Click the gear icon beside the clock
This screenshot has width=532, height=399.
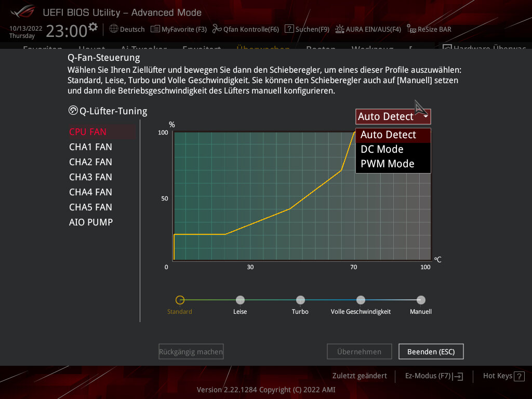[93, 27]
